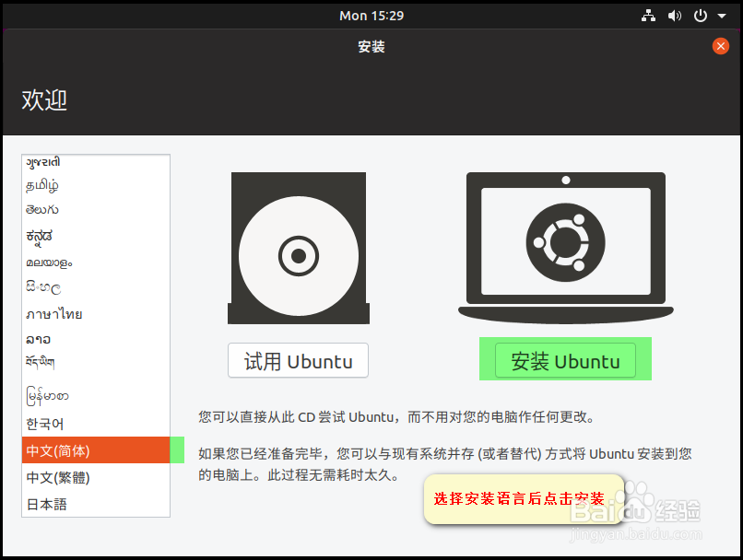Image resolution: width=743 pixels, height=560 pixels.
Task: Select 中文(简体) in the language list
Action: tap(96, 450)
